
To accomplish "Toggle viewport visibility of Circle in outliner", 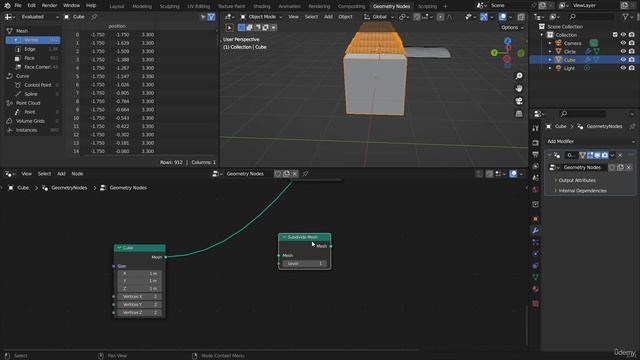I will (623, 51).
